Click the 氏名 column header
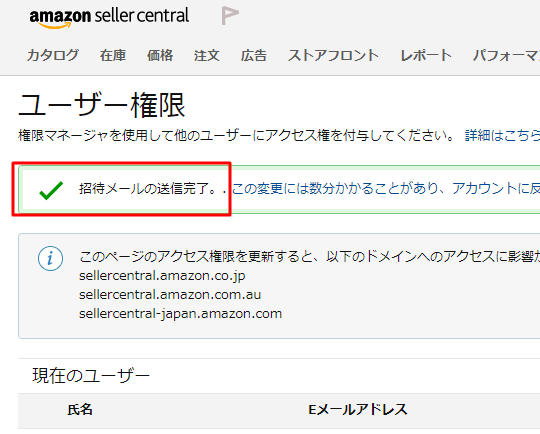540x434 pixels. (80, 410)
